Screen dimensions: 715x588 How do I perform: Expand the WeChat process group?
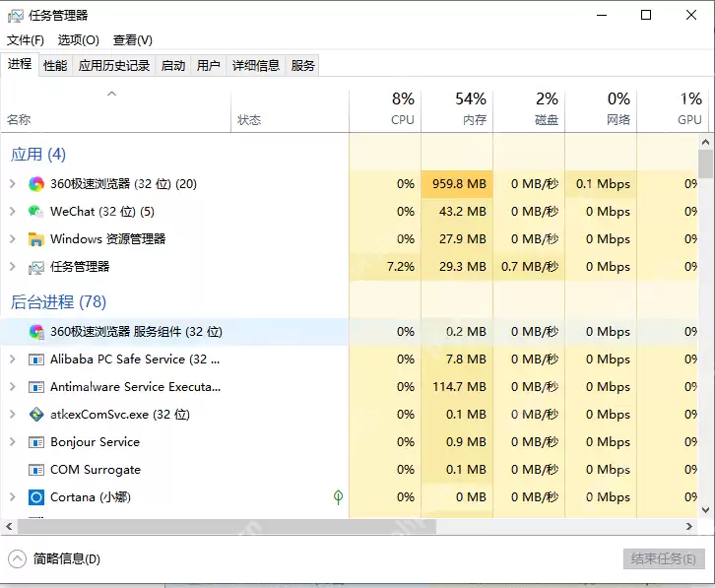13,211
